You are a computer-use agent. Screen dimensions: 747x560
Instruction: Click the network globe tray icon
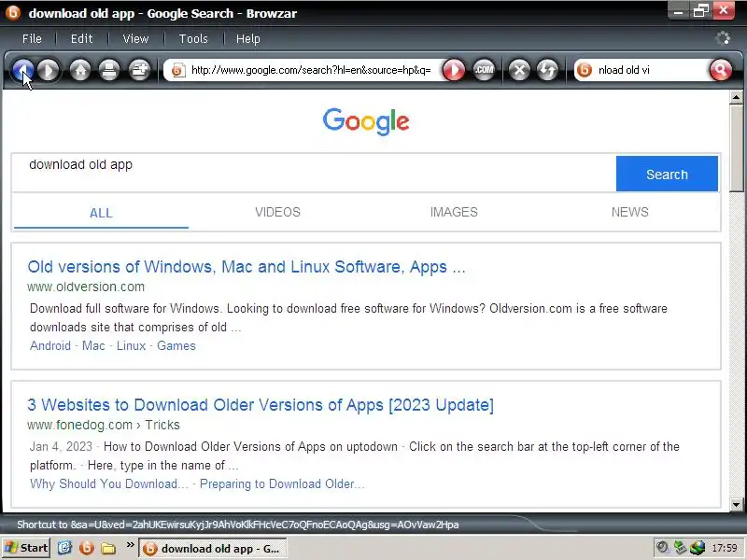[697, 548]
